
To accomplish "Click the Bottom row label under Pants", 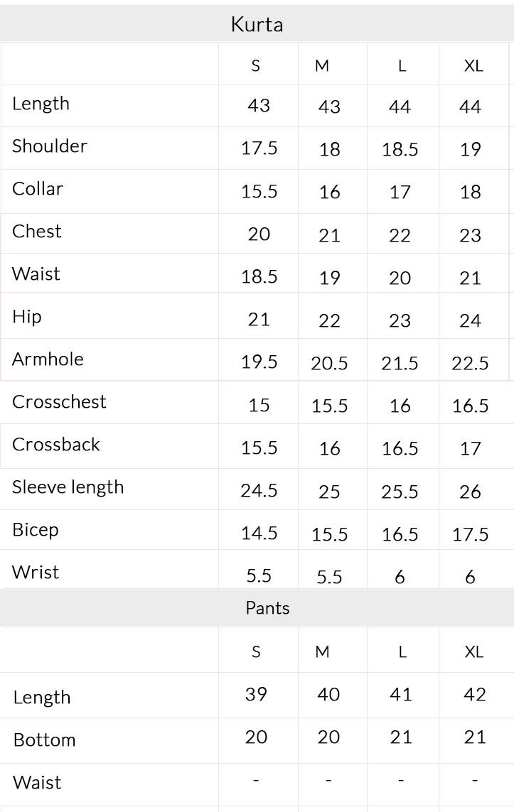I will 45,740.
